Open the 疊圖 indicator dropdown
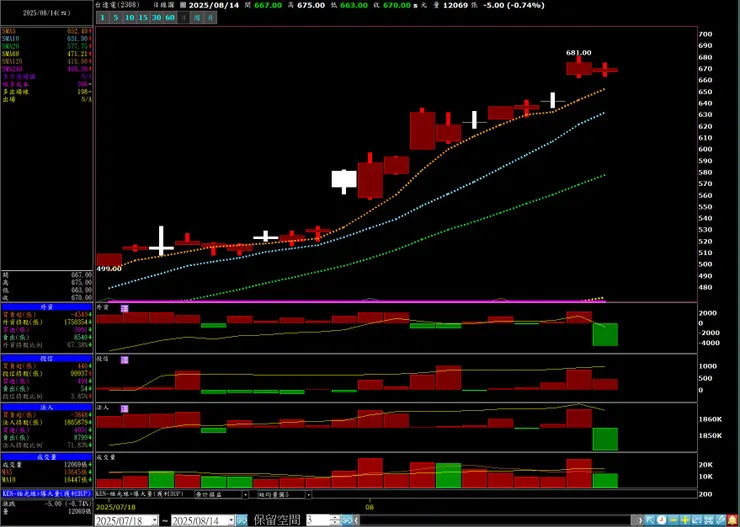Viewport: 740px width, 527px height. tap(245, 494)
